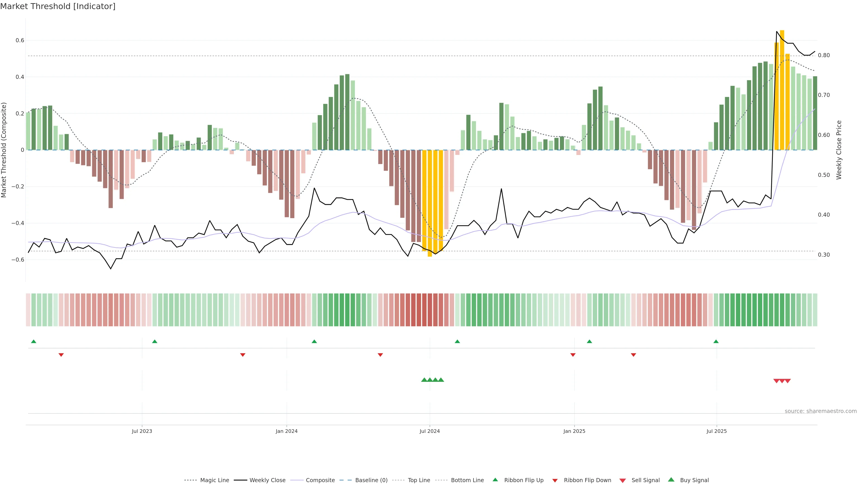Toggle the Weekly Close legend entry

tap(267, 480)
